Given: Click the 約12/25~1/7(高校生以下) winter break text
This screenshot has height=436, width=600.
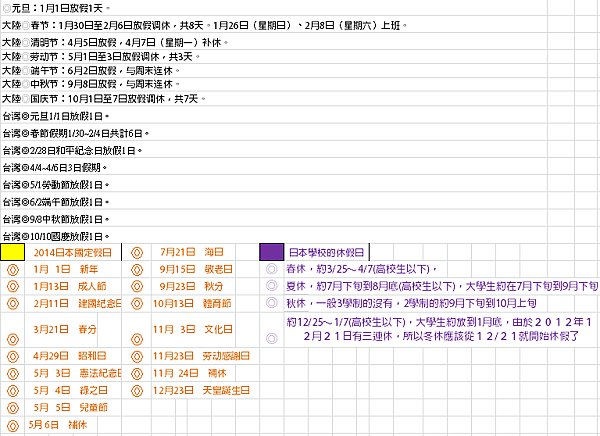Looking at the screenshot, I should coord(439,329).
